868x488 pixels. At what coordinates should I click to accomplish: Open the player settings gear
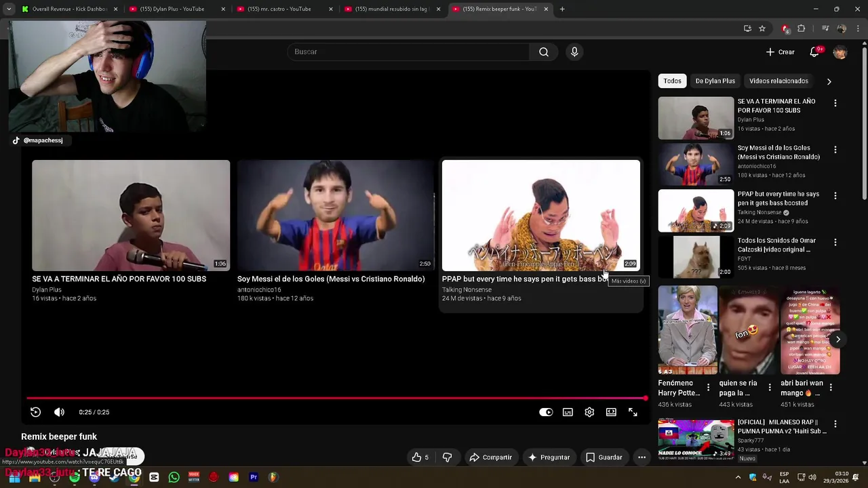[x=589, y=412]
